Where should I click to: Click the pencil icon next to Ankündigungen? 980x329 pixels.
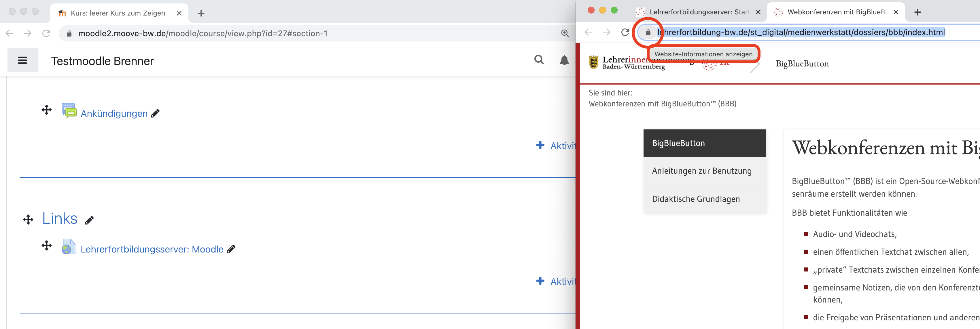[155, 114]
